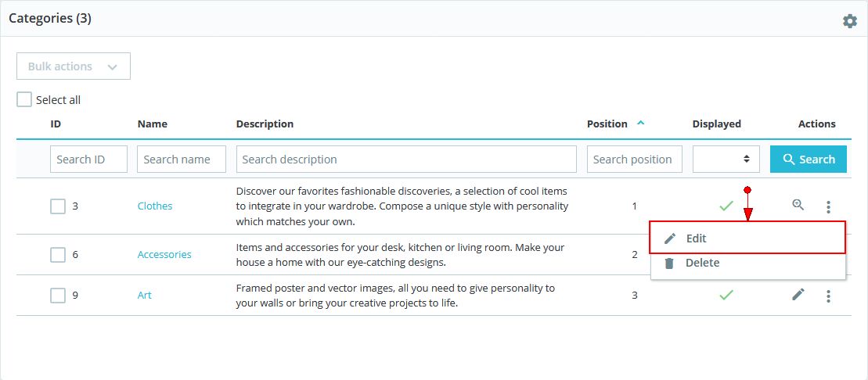Select the checkbox for Art row
The image size is (868, 380).
tap(58, 296)
